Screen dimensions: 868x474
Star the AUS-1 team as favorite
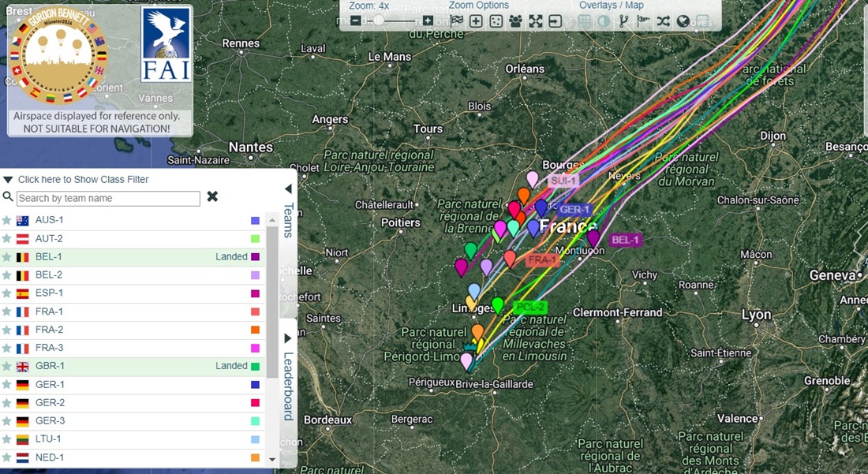click(7, 221)
